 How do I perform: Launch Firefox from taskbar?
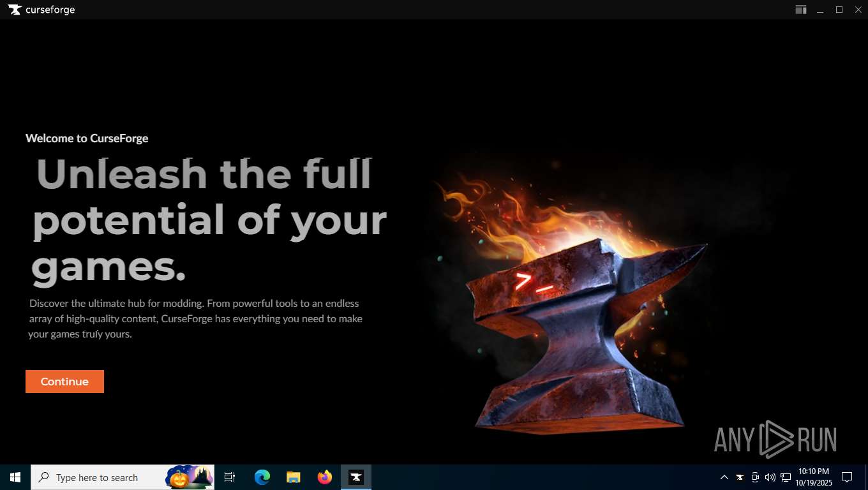(325, 477)
